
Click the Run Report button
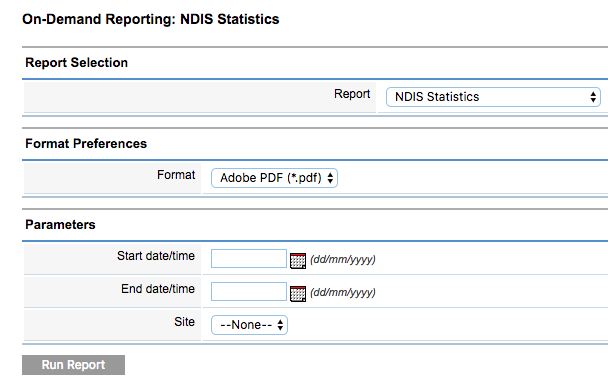point(73,365)
